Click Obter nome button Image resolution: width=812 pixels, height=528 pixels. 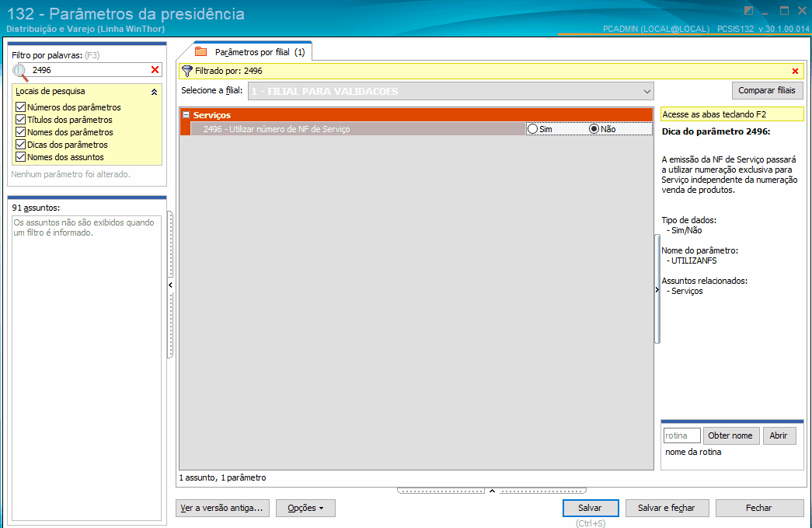click(730, 435)
